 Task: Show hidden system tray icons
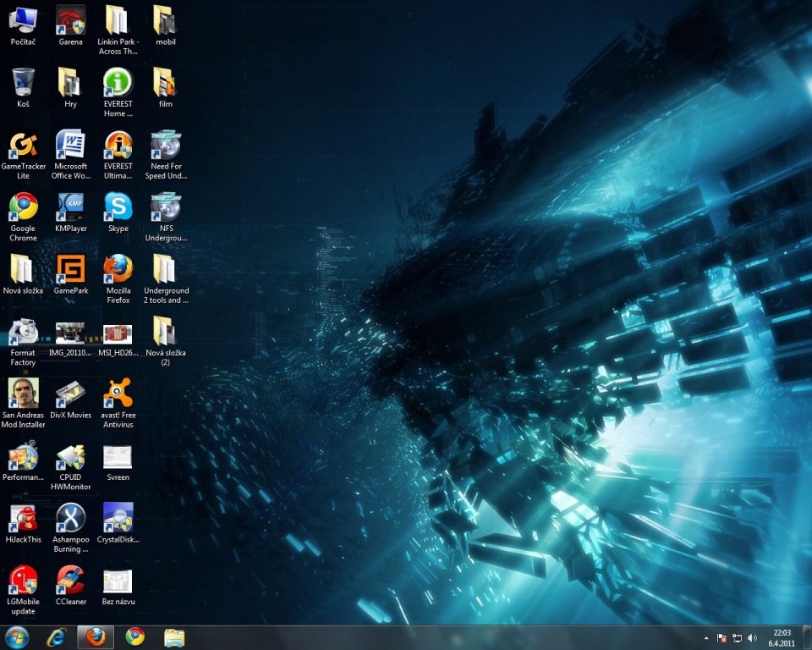(706, 637)
